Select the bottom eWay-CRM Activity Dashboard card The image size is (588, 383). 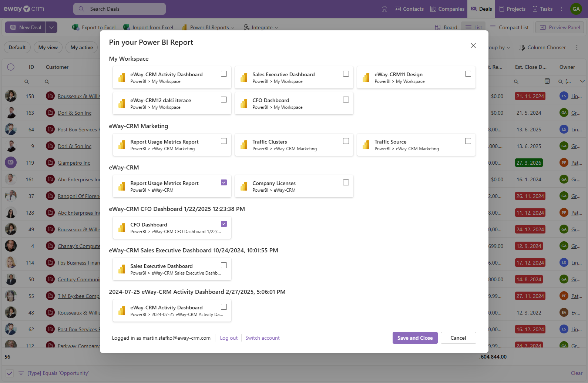pos(172,310)
